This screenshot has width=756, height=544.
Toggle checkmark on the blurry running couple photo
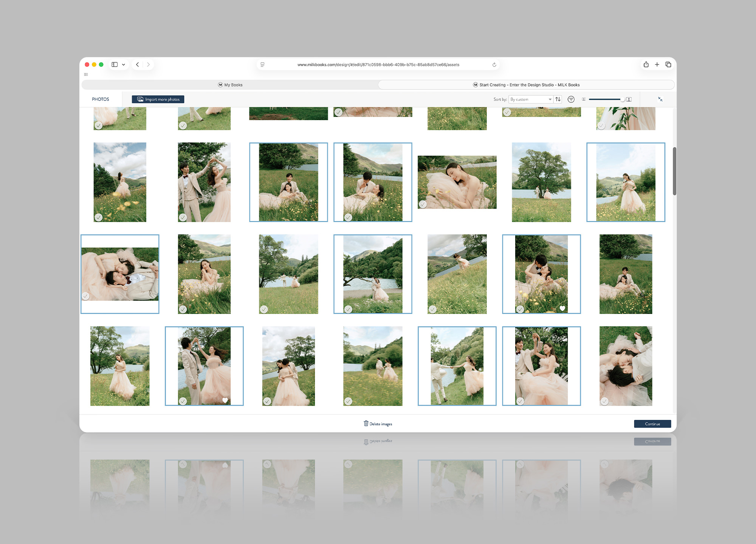[x=348, y=401]
